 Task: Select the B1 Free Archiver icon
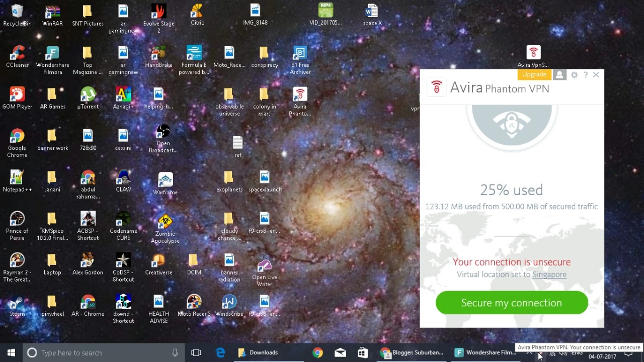point(300,60)
